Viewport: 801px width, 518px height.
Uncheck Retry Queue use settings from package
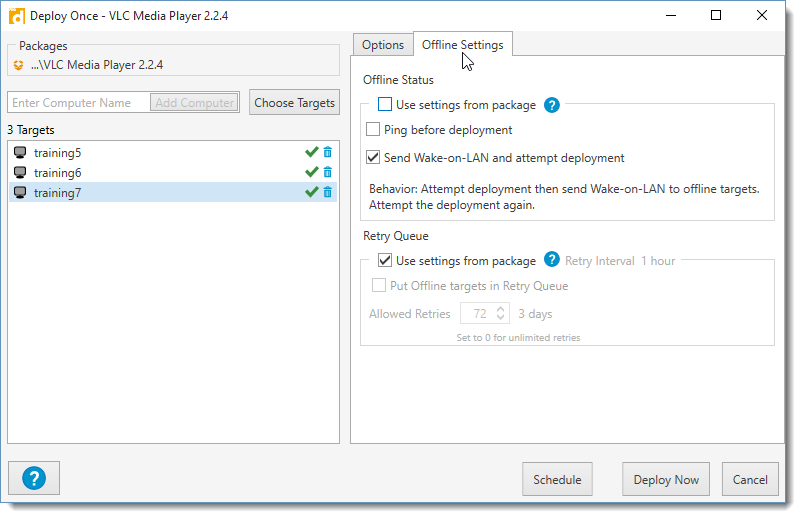(x=385, y=261)
